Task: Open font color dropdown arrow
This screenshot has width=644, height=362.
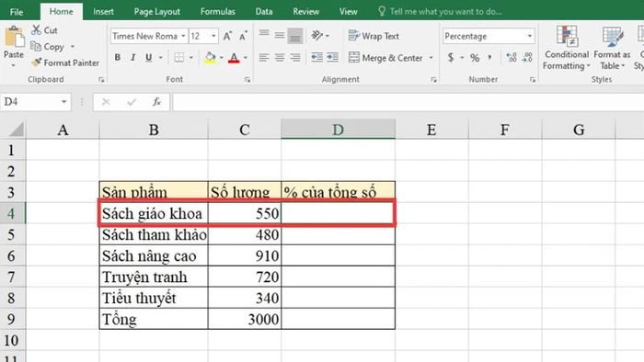Action: (x=246, y=57)
